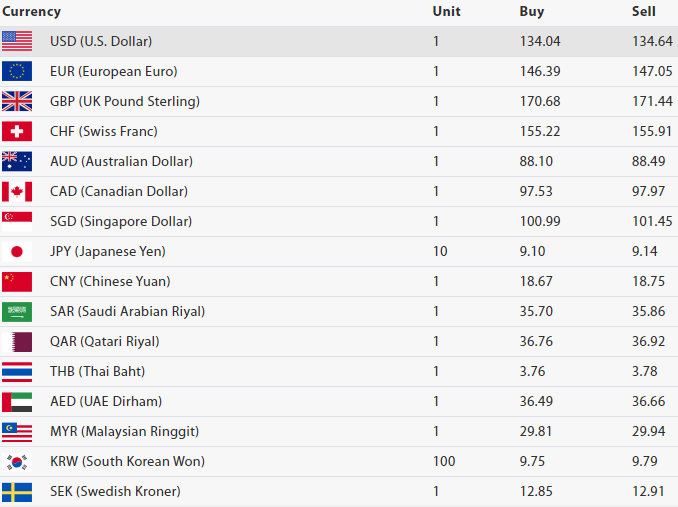Click the South Korean flag icon
This screenshot has height=507, width=678.
coord(17,461)
